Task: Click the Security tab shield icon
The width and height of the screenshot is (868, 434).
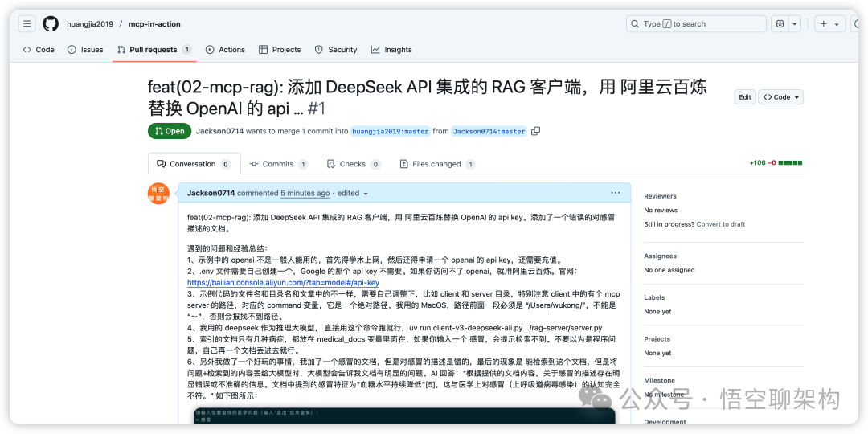Action: pyautogui.click(x=319, y=49)
